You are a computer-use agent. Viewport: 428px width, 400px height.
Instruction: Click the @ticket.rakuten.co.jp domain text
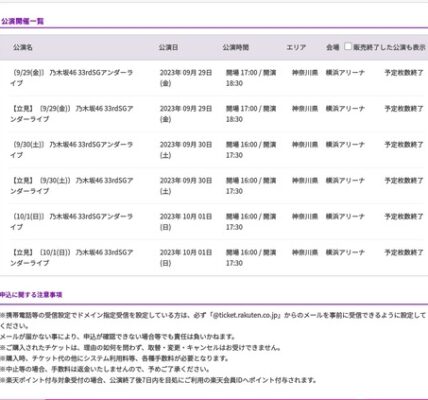coord(245,315)
